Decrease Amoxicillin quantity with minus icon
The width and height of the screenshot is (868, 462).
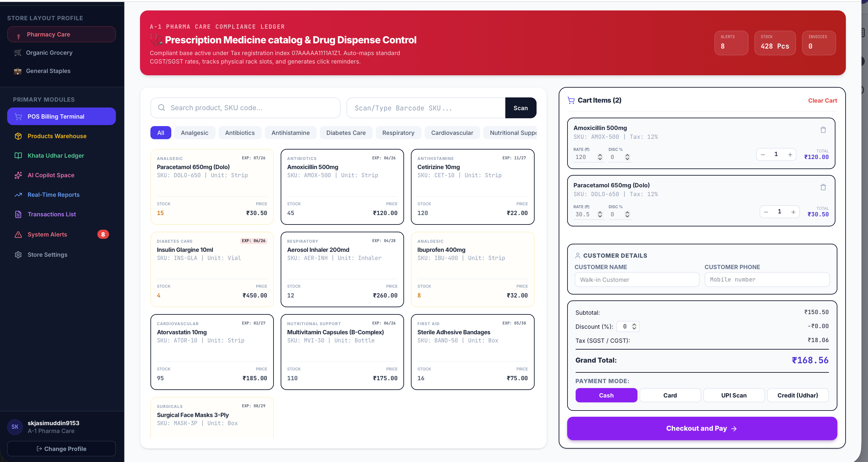point(763,154)
